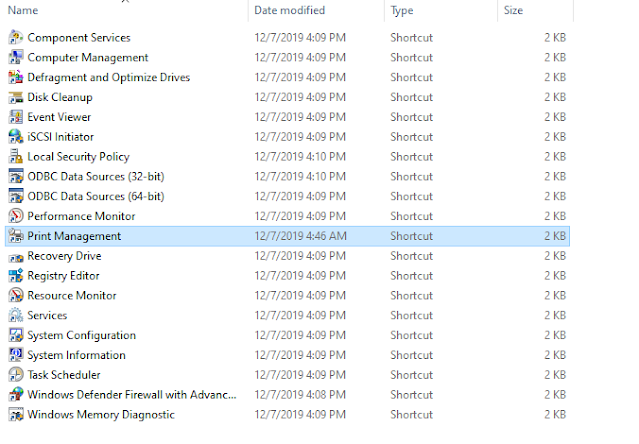Click the iSCSI Initiator icon
Image resolution: width=639 pixels, height=444 pixels.
(16, 137)
